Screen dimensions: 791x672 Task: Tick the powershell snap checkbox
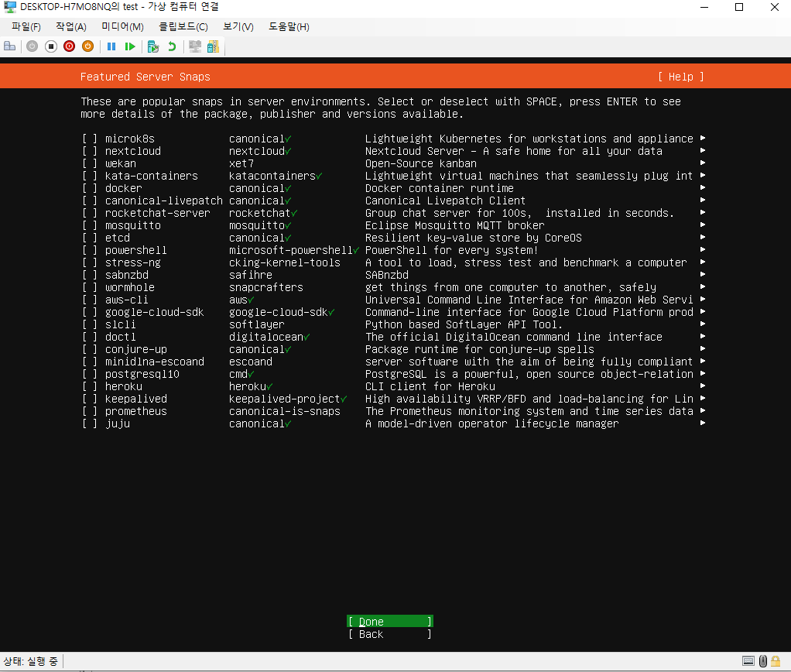pyautogui.click(x=89, y=250)
